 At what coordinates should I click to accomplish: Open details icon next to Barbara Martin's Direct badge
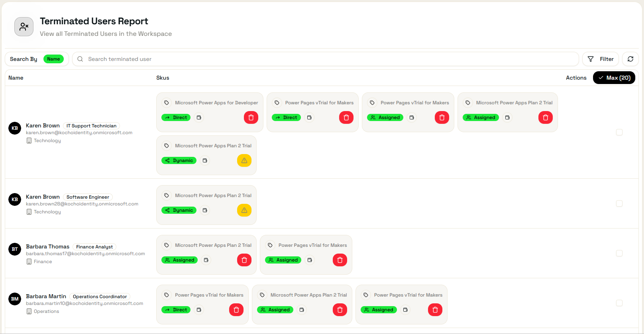pyautogui.click(x=199, y=310)
